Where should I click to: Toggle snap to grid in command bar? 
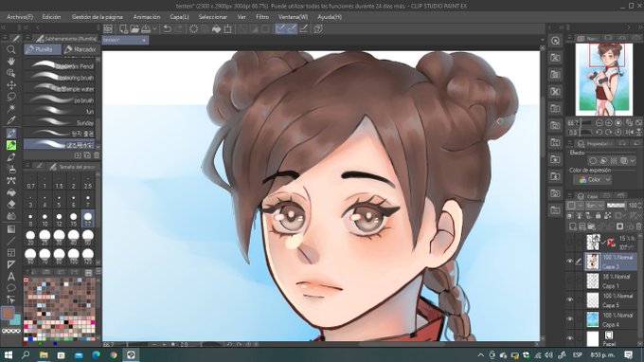point(303,28)
